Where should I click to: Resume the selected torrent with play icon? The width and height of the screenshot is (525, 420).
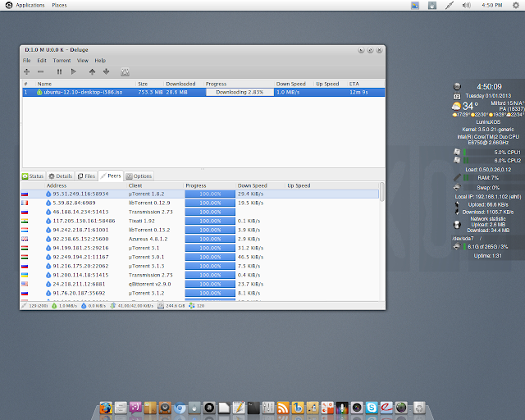[73, 71]
